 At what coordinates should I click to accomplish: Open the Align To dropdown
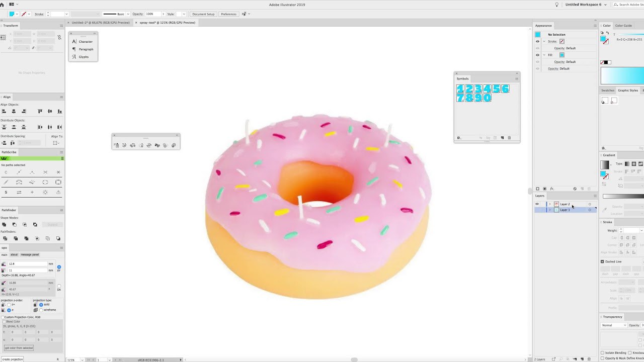point(57,143)
